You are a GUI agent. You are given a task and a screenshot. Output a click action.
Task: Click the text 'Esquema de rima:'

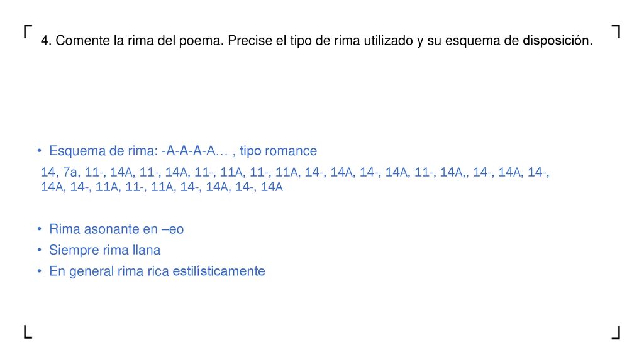(104, 151)
